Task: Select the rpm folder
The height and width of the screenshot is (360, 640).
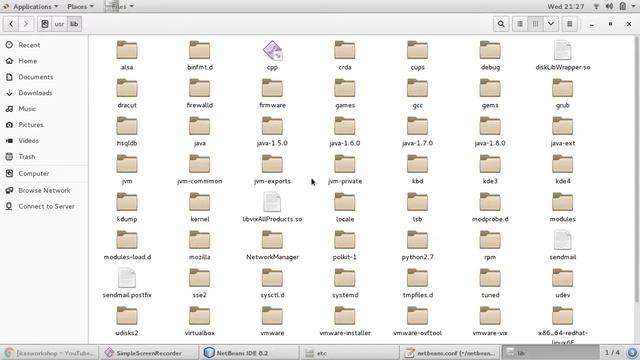Action: [x=490, y=245]
